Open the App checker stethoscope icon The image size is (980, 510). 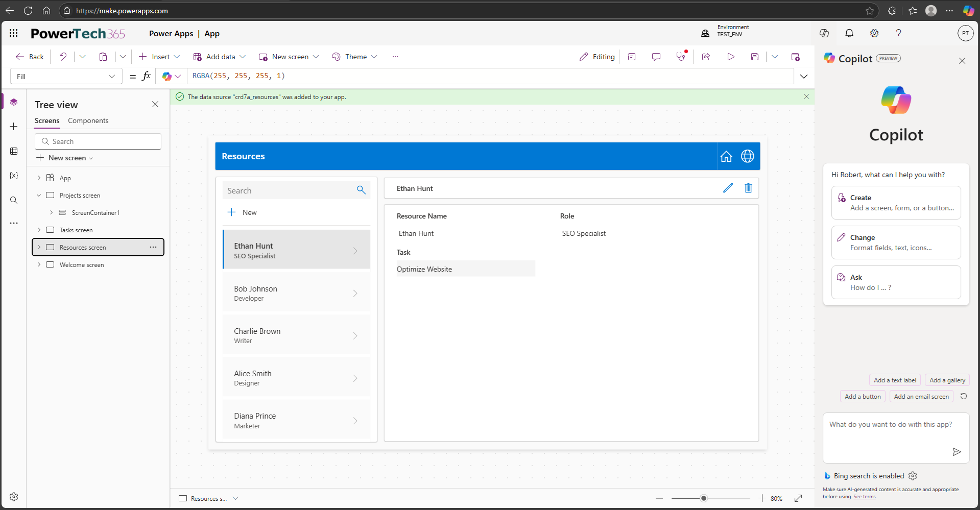681,57
